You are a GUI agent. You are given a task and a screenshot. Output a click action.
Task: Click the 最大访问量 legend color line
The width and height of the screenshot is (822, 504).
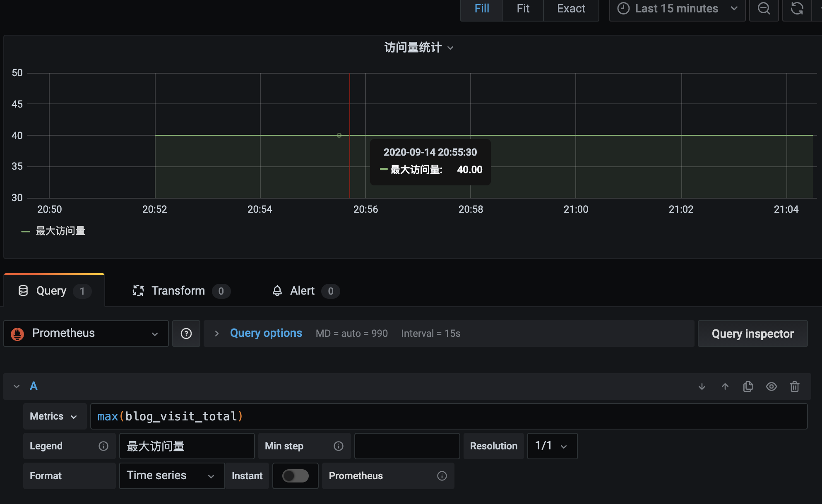tap(26, 231)
